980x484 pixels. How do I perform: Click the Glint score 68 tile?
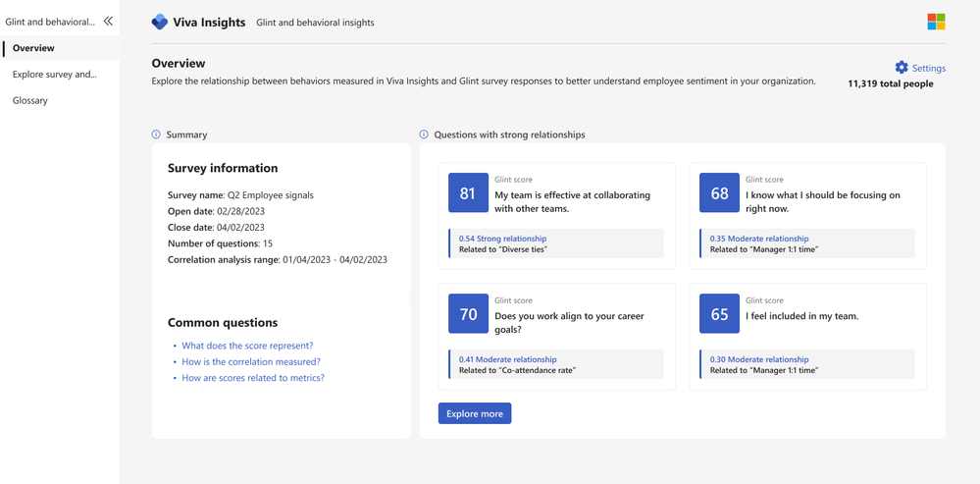[719, 193]
